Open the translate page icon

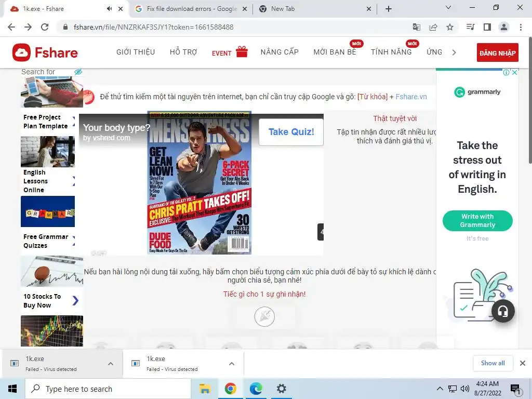[x=417, y=27]
